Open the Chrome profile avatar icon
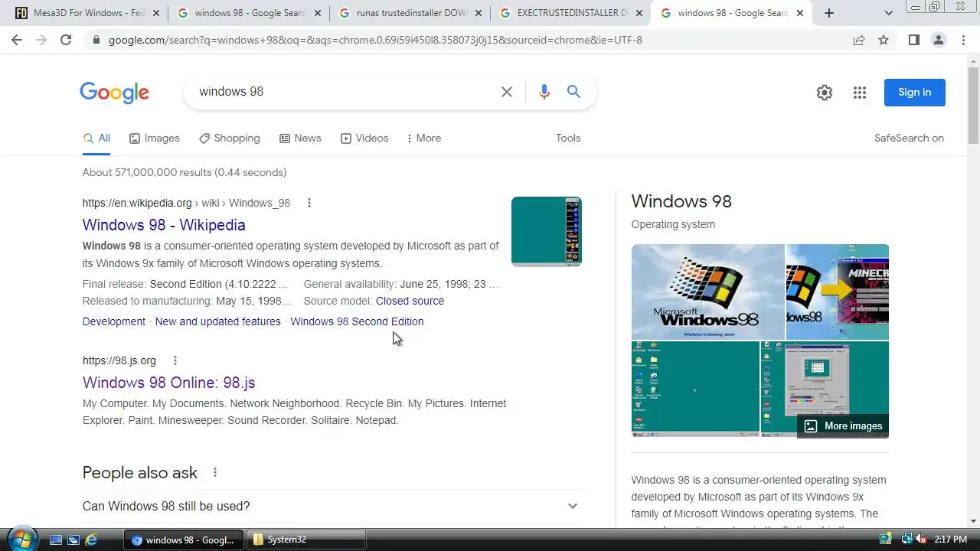Viewport: 980px width, 551px height. coord(939,40)
